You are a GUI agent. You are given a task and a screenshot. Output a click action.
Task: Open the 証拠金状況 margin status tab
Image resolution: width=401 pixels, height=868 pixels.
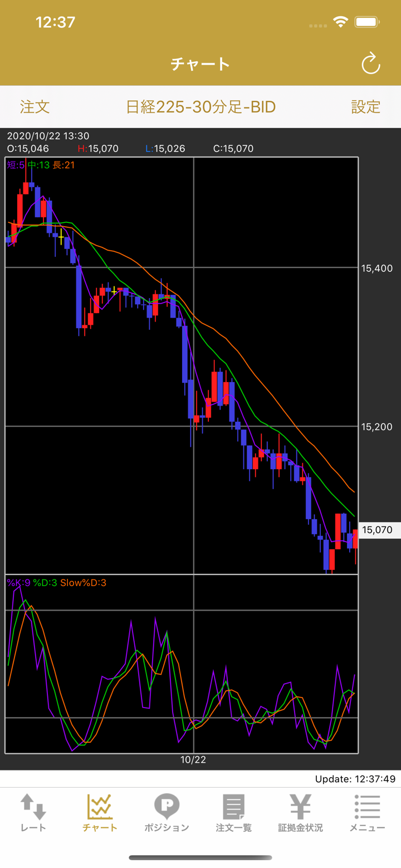(300, 813)
